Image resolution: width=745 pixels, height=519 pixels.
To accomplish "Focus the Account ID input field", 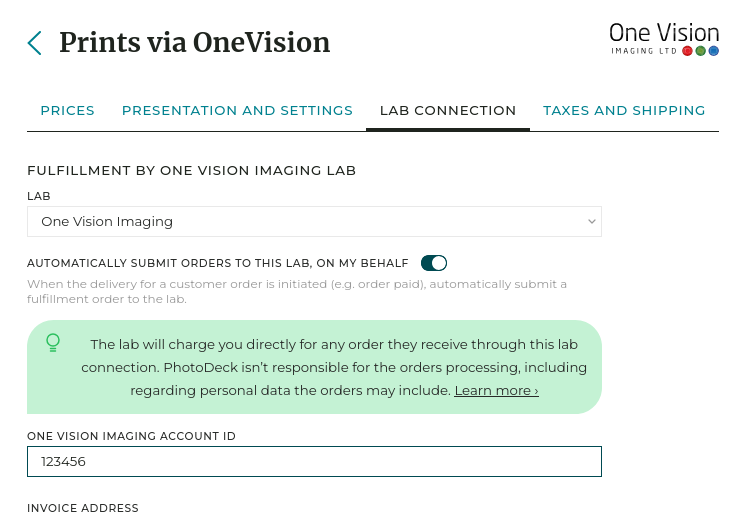I will 313,461.
